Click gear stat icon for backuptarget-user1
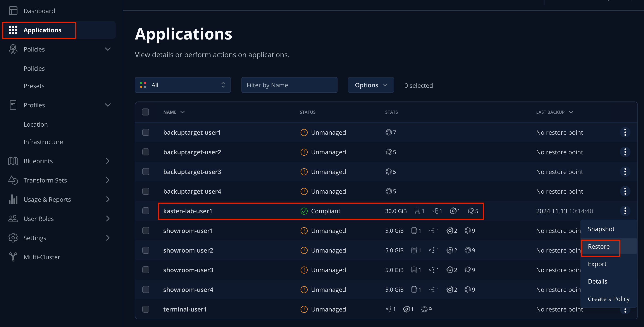644x327 pixels. click(x=389, y=132)
